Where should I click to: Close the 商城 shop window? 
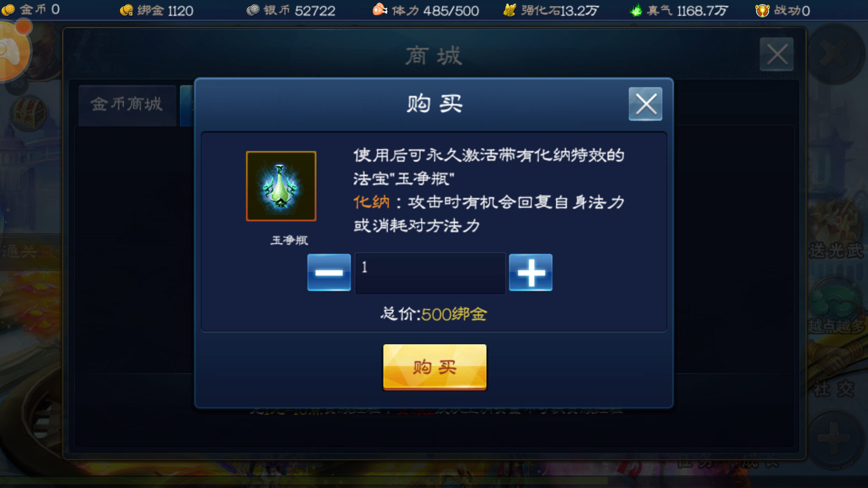click(x=776, y=54)
